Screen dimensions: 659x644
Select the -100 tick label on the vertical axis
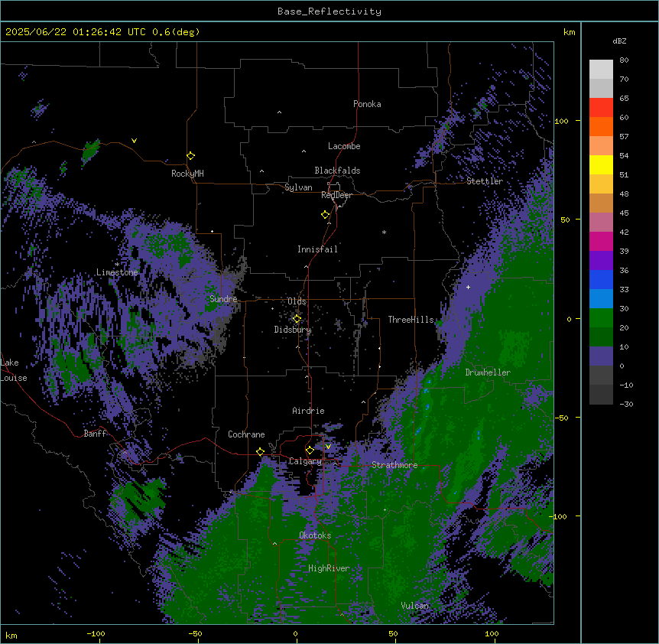pyautogui.click(x=560, y=516)
